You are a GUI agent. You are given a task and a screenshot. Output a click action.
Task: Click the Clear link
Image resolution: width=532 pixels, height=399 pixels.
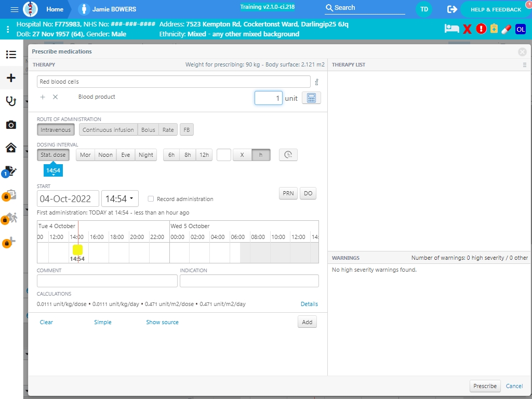point(46,322)
